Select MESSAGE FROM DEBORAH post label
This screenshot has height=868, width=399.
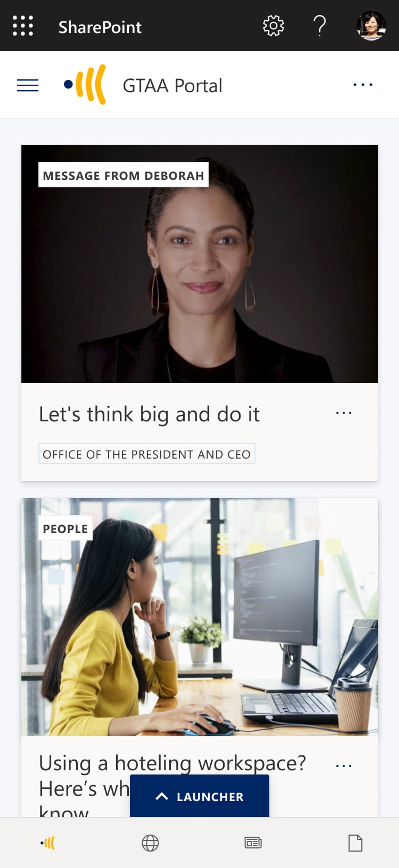point(123,176)
